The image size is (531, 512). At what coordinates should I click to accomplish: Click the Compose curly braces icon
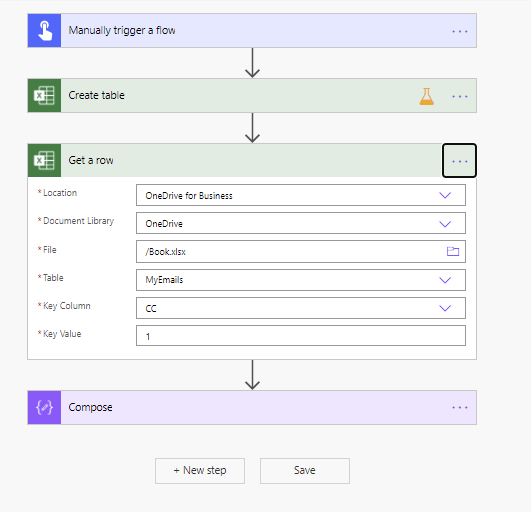click(x=44, y=407)
